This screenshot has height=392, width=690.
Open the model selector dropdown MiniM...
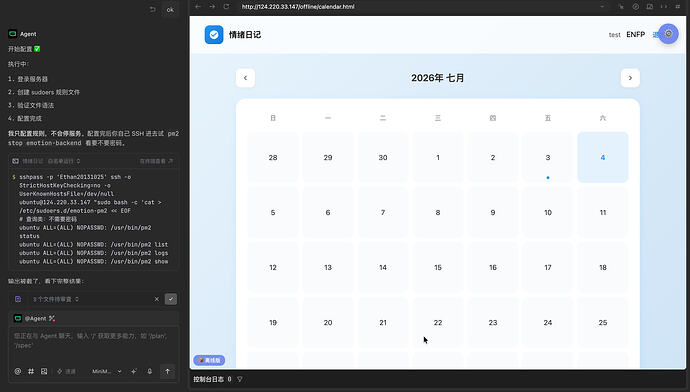(x=106, y=371)
